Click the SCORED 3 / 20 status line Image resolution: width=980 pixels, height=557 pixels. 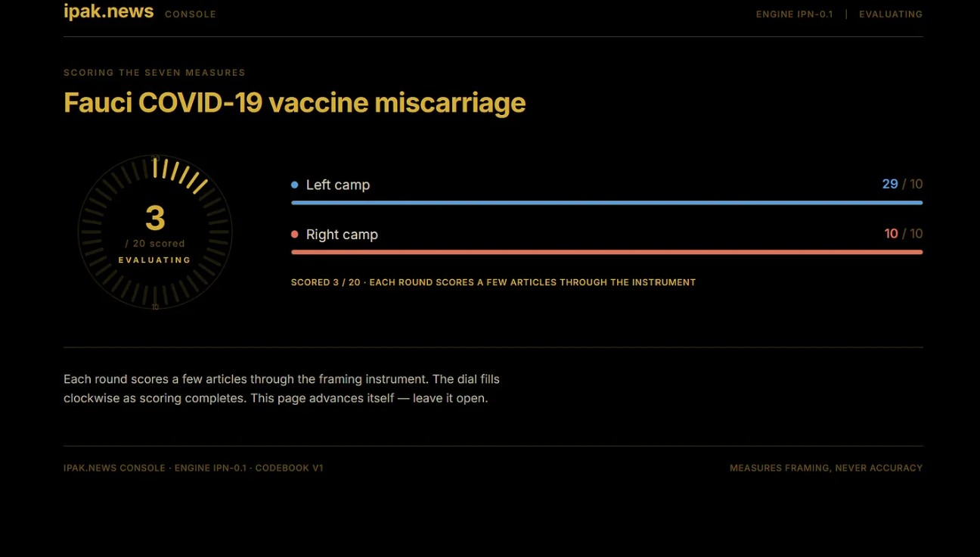[x=493, y=282]
